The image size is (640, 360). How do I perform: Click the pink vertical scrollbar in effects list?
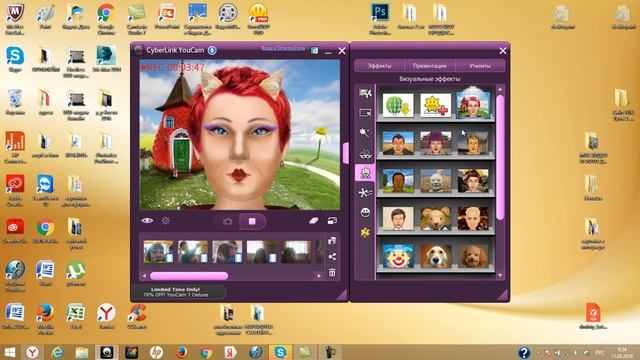click(500, 158)
